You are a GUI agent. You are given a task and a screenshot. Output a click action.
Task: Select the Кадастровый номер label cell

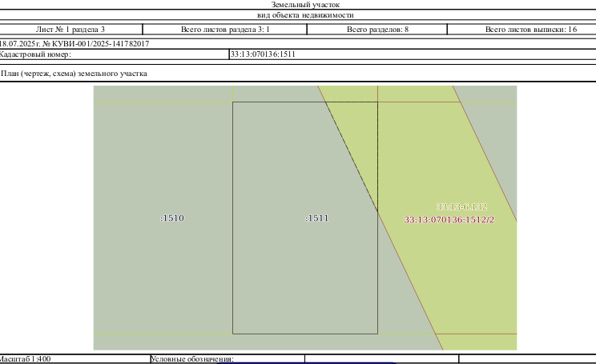[114, 54]
